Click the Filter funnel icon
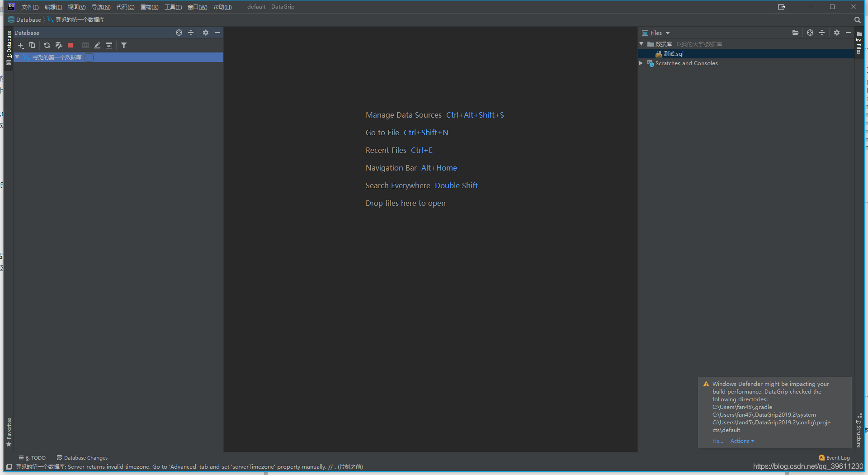 pos(124,45)
